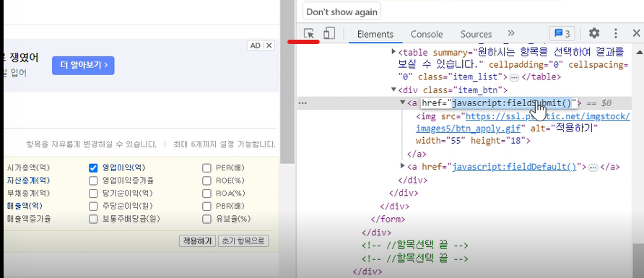Expand collapsed table contents ellipsis
The height and width of the screenshot is (278, 644).
click(514, 77)
